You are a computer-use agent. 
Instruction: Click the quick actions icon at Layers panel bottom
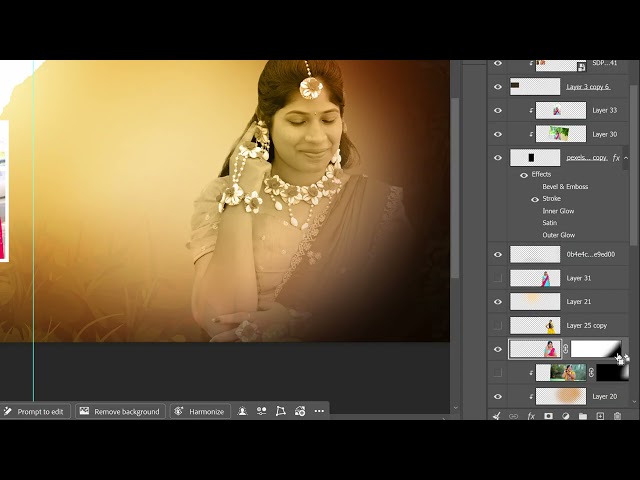tap(496, 416)
